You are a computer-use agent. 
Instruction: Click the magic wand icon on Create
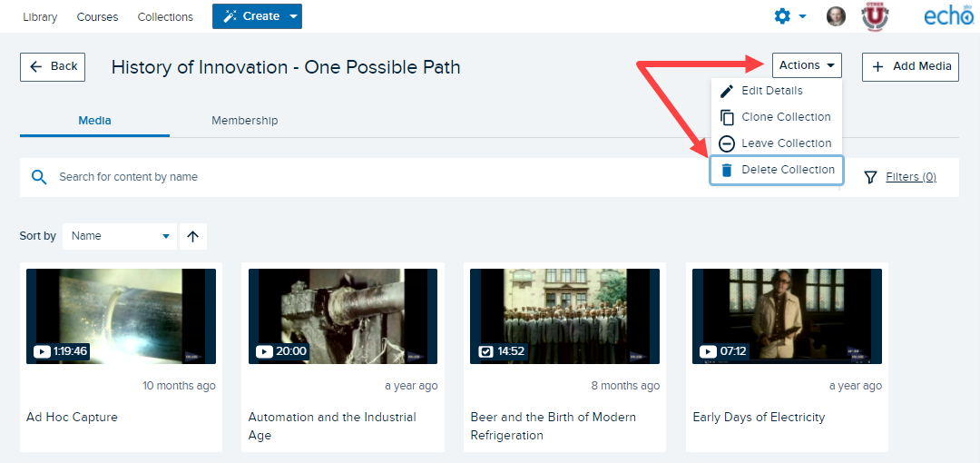click(x=230, y=16)
